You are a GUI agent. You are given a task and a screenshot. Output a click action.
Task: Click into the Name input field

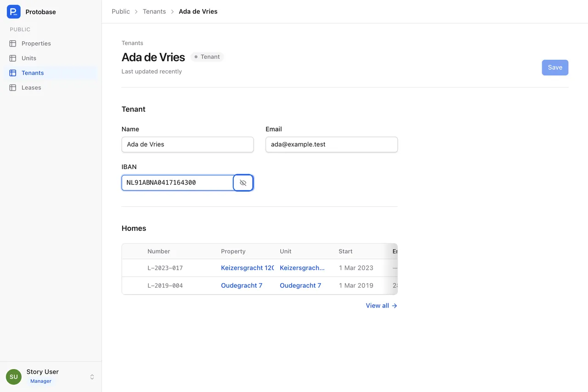(x=187, y=144)
